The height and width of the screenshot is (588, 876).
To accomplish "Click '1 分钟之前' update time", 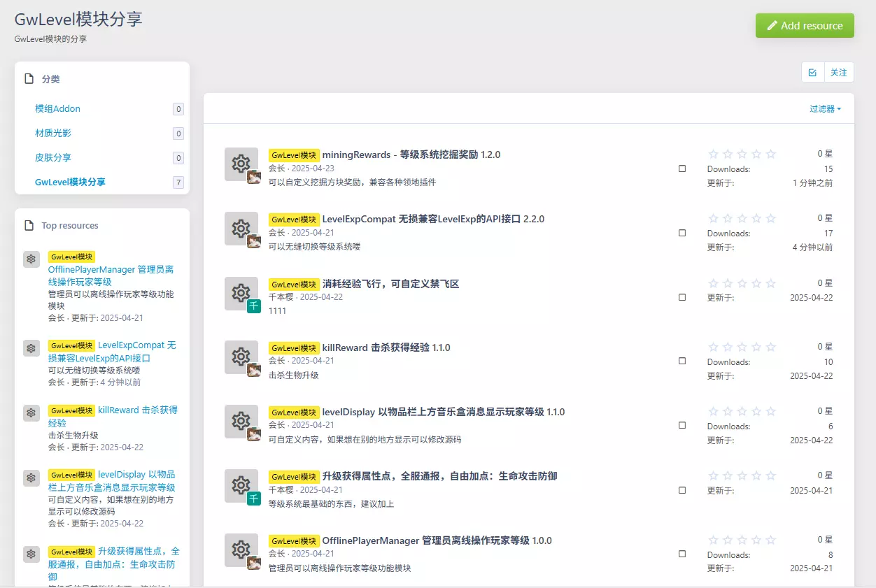I will (x=812, y=183).
